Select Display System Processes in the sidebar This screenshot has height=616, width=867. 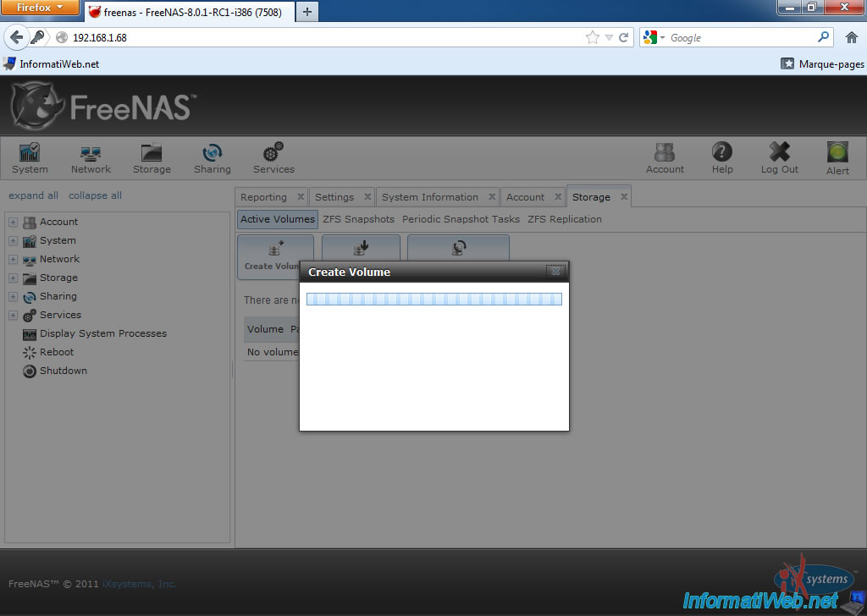click(103, 333)
